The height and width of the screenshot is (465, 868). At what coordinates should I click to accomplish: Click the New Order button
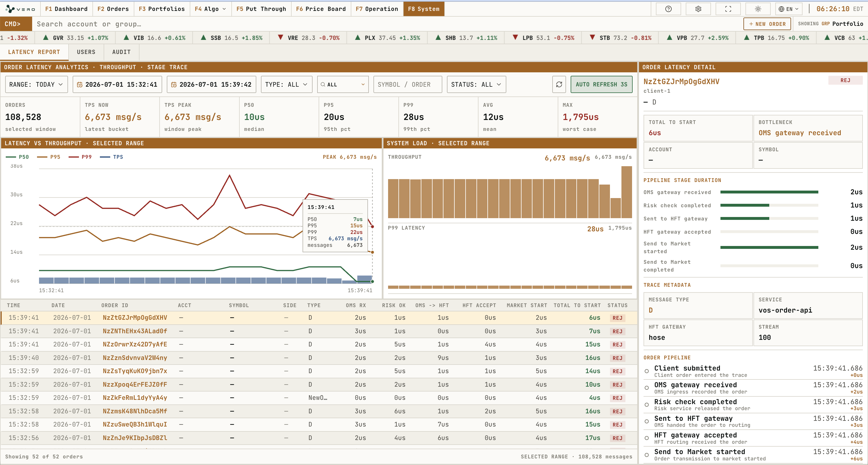pos(767,24)
